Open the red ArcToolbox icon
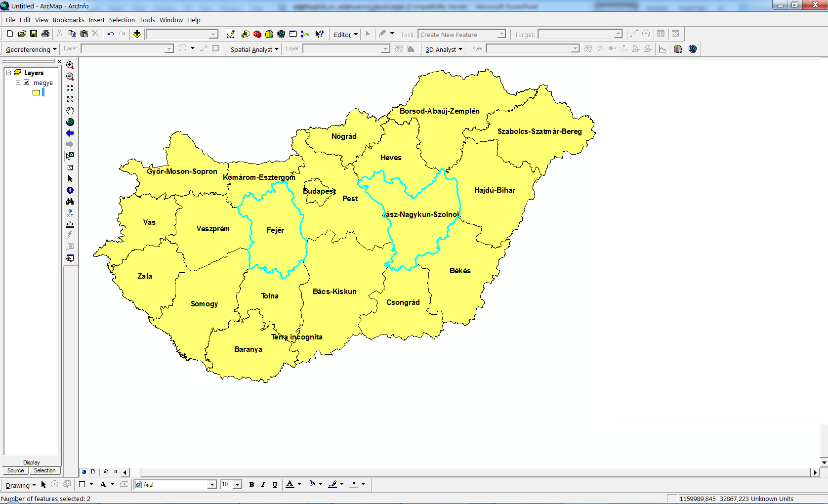Image resolution: width=828 pixels, height=504 pixels. pos(257,34)
